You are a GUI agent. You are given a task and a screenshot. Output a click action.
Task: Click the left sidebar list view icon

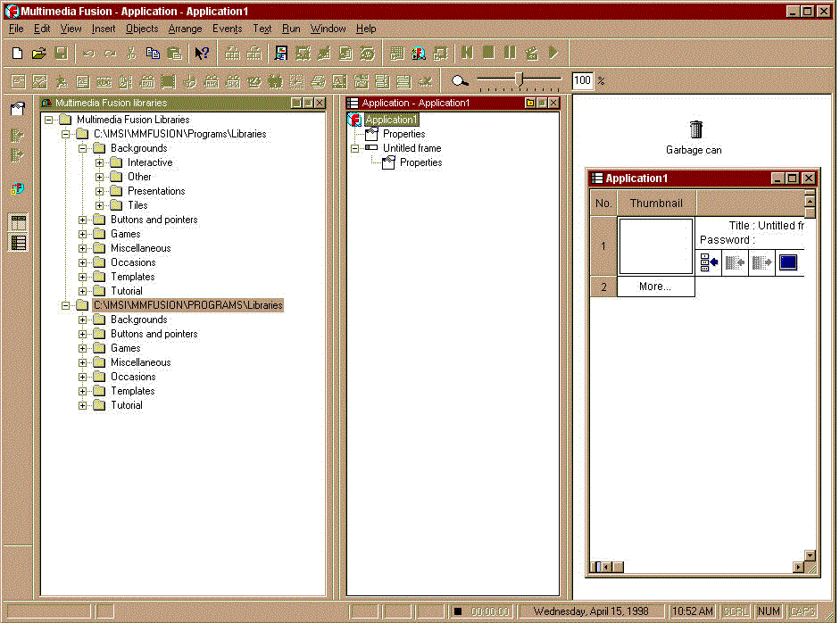[18, 243]
